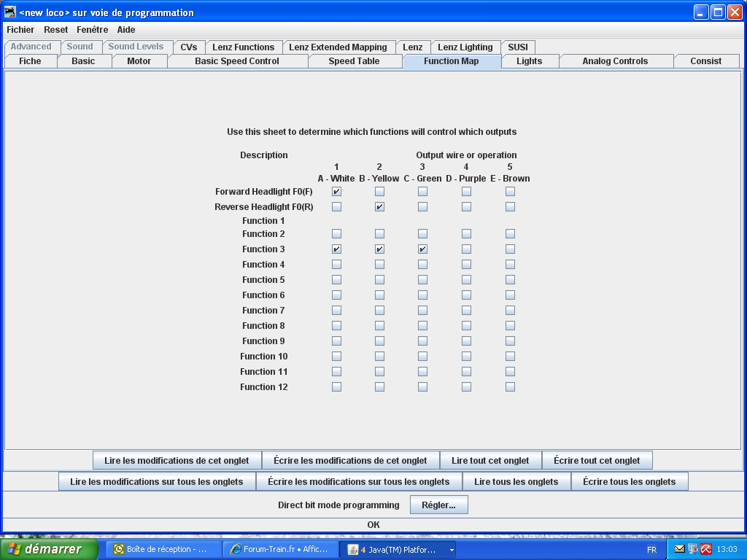Open the Fichier menu
The image size is (747, 560).
[20, 29]
